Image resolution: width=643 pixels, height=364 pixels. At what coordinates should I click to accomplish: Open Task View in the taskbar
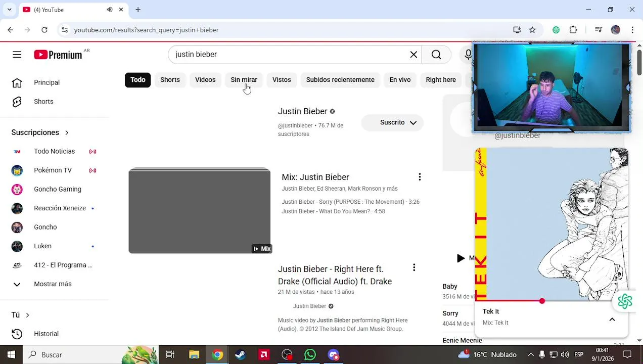point(170,354)
